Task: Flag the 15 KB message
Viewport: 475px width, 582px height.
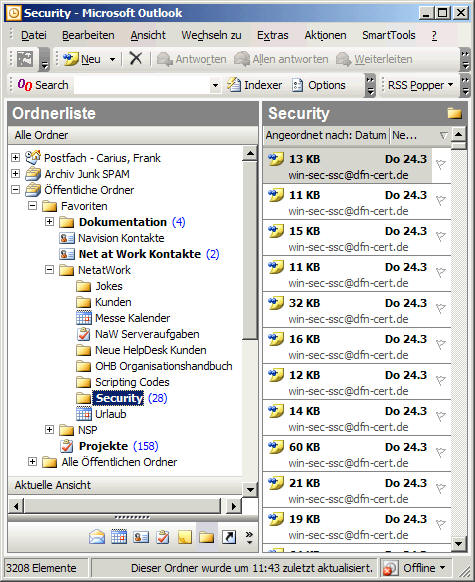Action: 440,236
